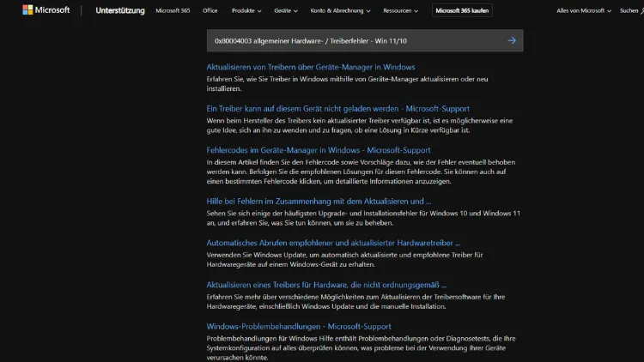
Task: Expand the Ressourcen menu
Action: click(400, 10)
